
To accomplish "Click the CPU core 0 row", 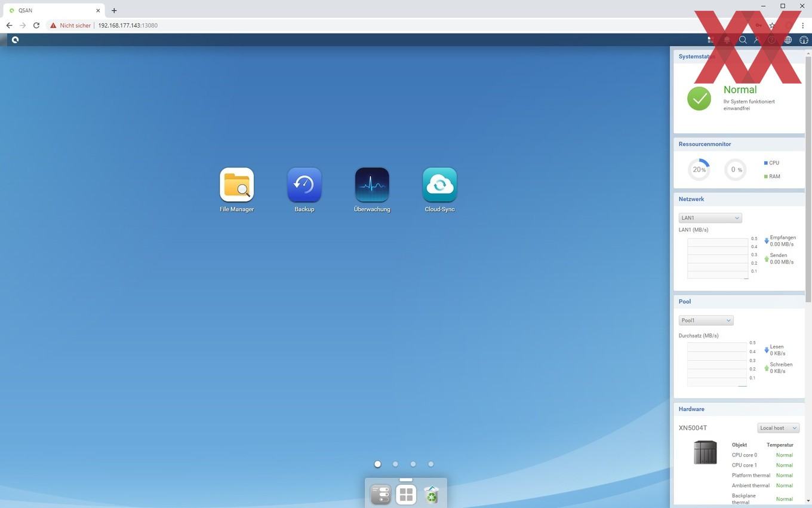I will click(x=762, y=455).
